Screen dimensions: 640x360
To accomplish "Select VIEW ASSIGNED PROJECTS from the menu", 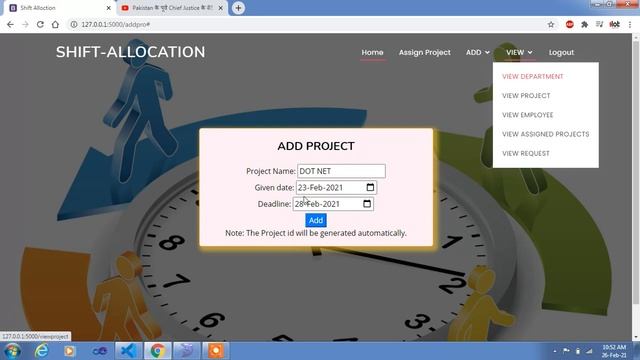I will click(x=546, y=134).
